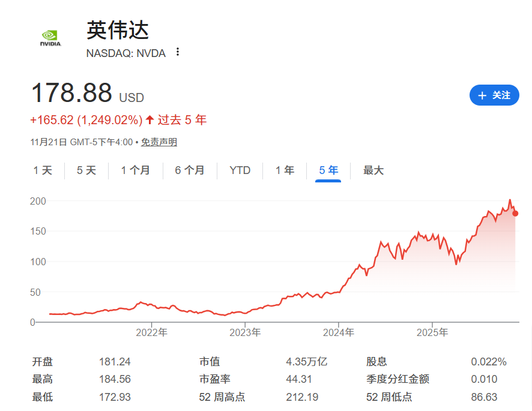Click the active 5年 tab

pos(327,170)
